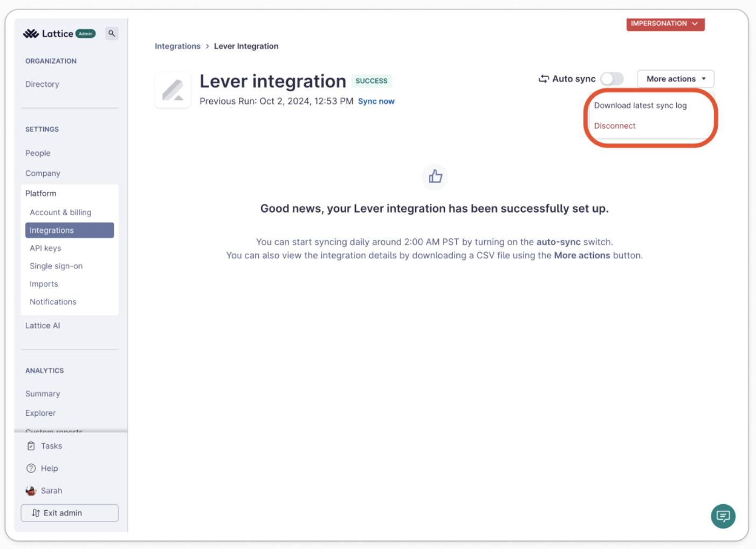Screen dimensions: 756x549
Task: Click the breadcrumb chevron separator
Action: (207, 46)
